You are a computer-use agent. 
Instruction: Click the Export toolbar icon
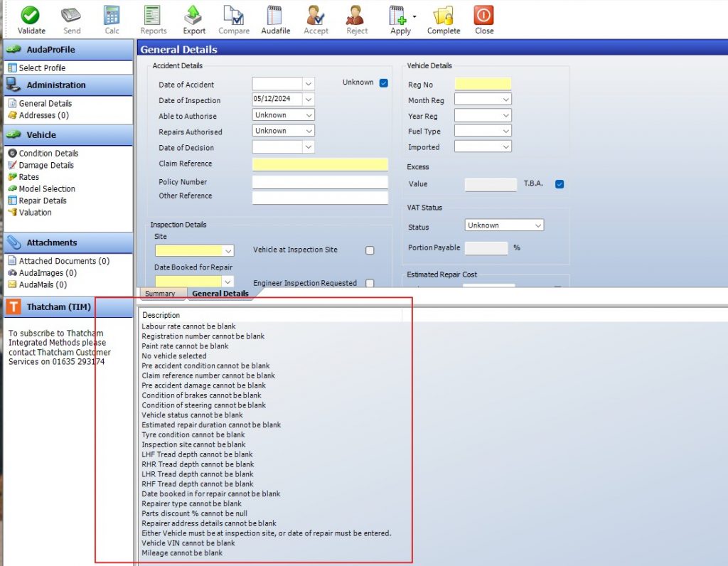193,20
